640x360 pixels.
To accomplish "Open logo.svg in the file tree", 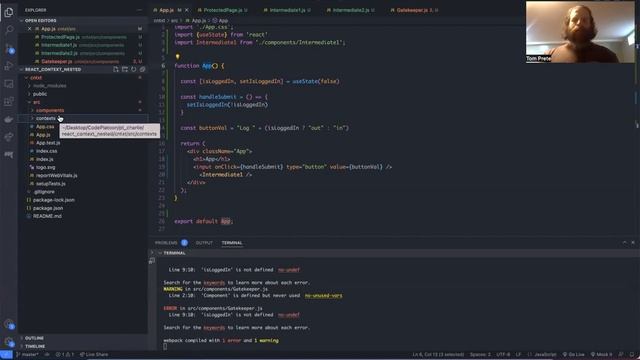I will 45,167.
